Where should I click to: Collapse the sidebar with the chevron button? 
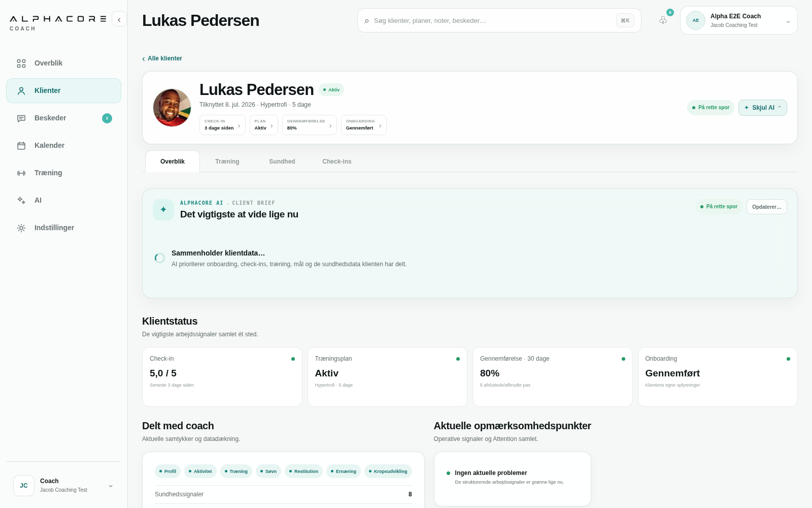coord(119,19)
